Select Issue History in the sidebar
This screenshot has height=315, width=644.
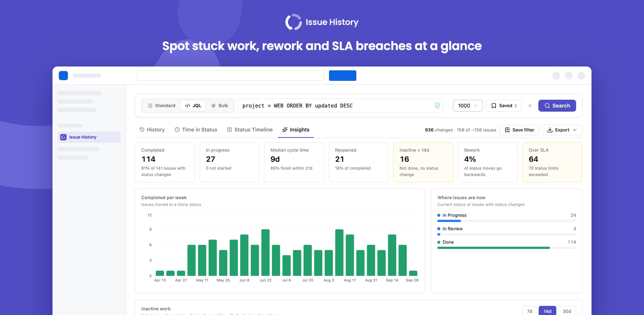[x=89, y=137]
